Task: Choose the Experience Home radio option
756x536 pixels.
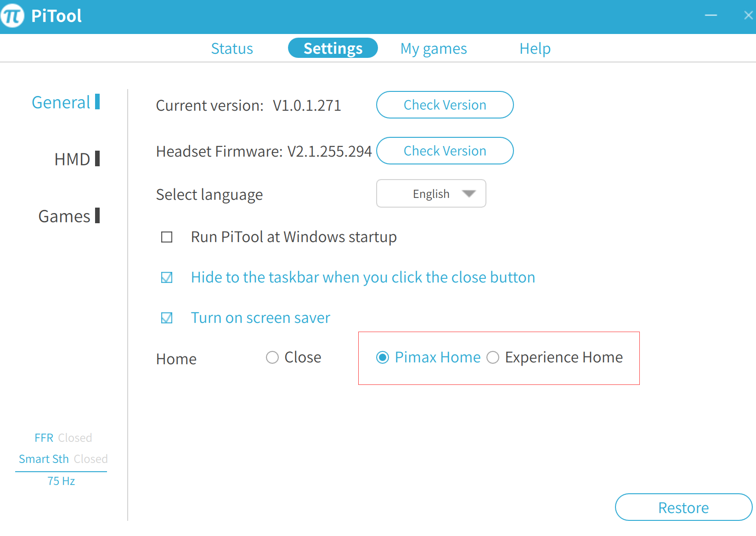Action: (493, 357)
